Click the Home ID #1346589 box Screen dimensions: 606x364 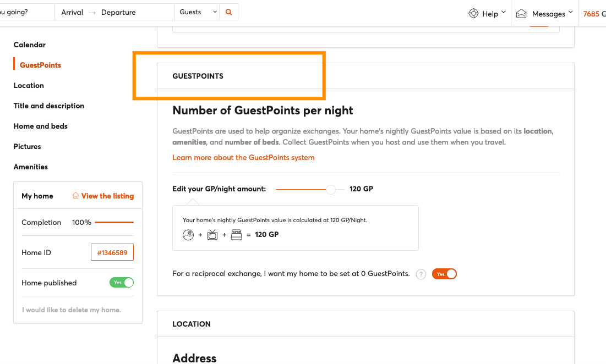[x=112, y=252]
